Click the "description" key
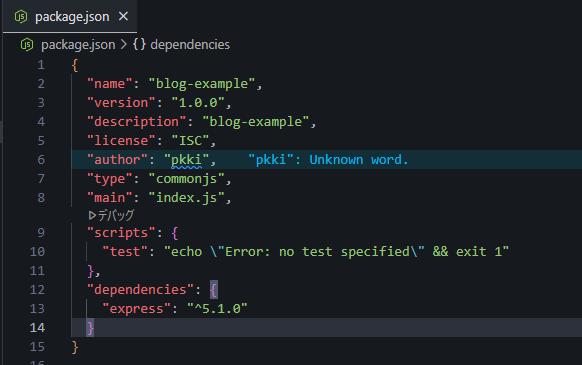Viewport: 582px width, 365px height. (x=137, y=122)
